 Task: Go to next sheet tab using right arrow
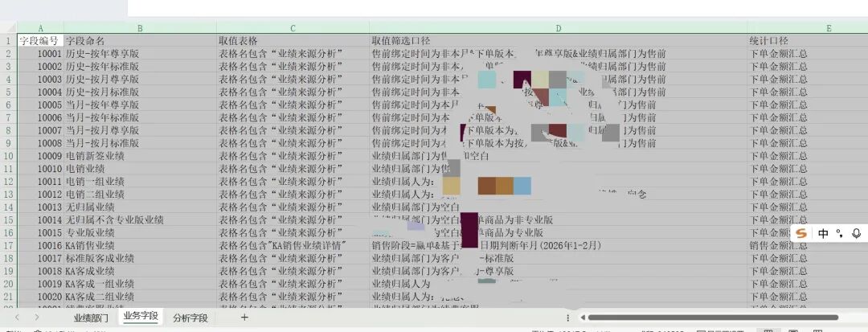(36, 317)
